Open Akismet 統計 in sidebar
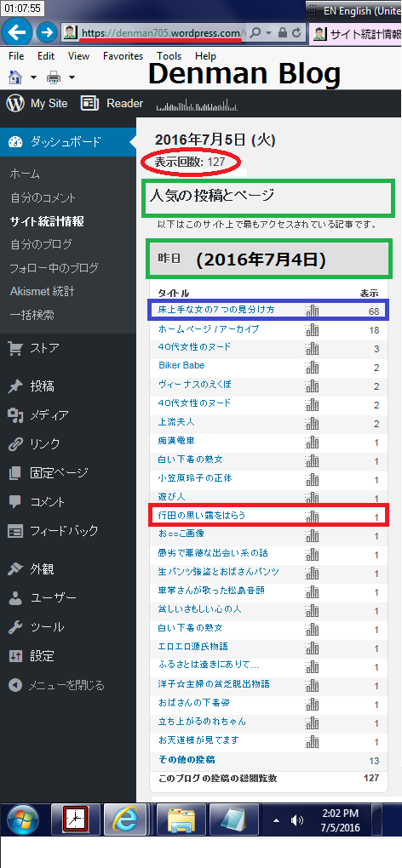402x868 pixels. tap(42, 292)
